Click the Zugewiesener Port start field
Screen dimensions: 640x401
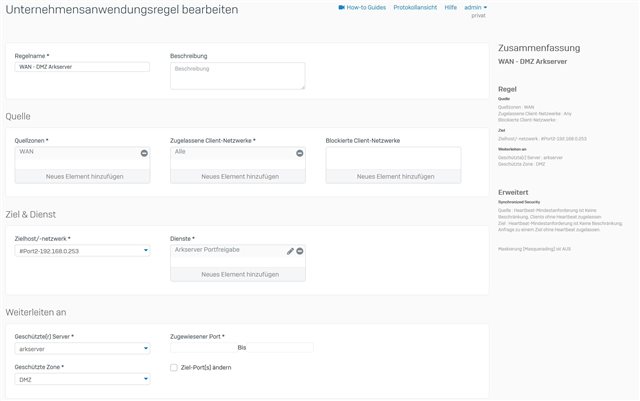point(203,348)
